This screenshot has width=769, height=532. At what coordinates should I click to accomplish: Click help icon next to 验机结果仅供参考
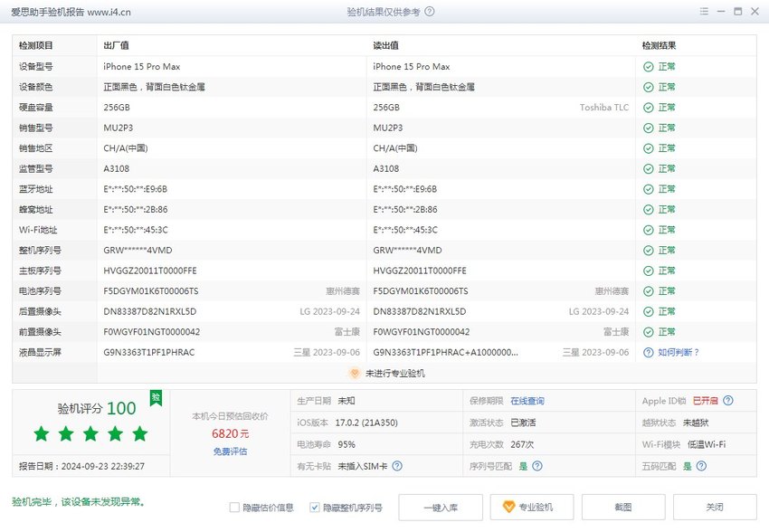tap(430, 11)
